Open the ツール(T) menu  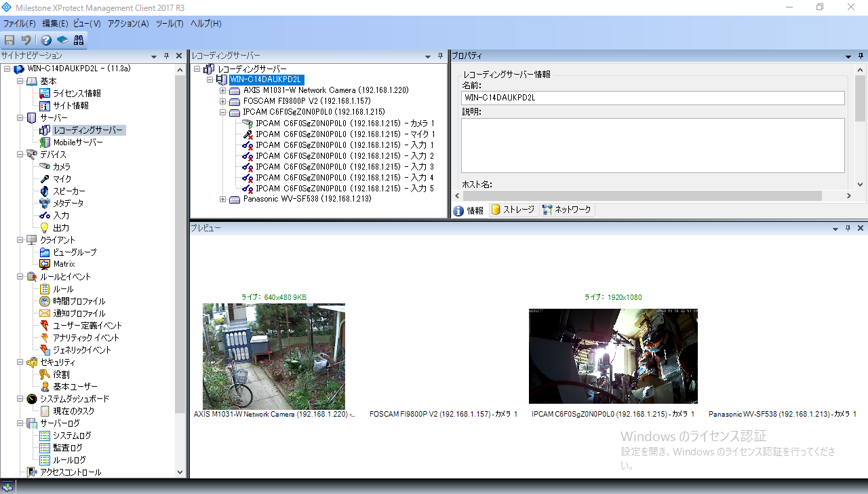(170, 24)
